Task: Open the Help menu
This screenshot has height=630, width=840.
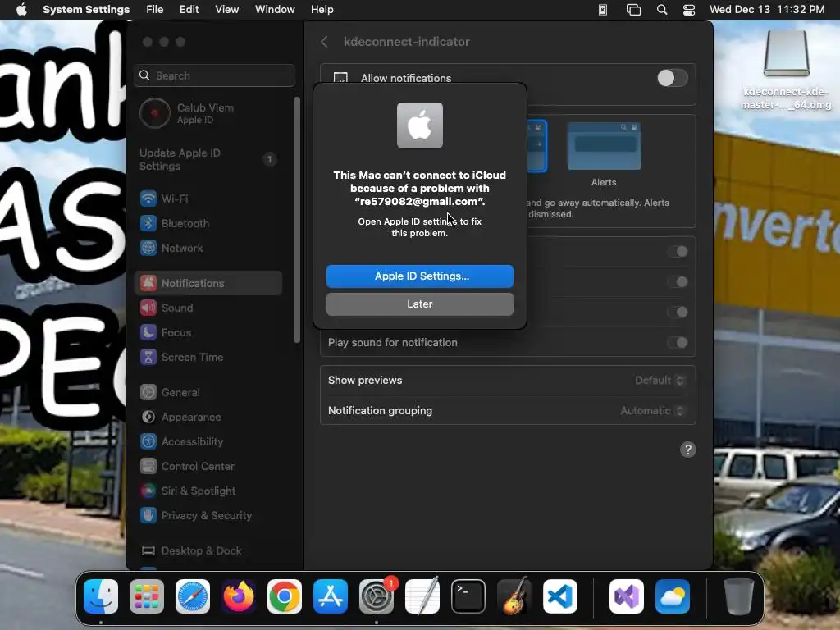Action: [x=322, y=10]
